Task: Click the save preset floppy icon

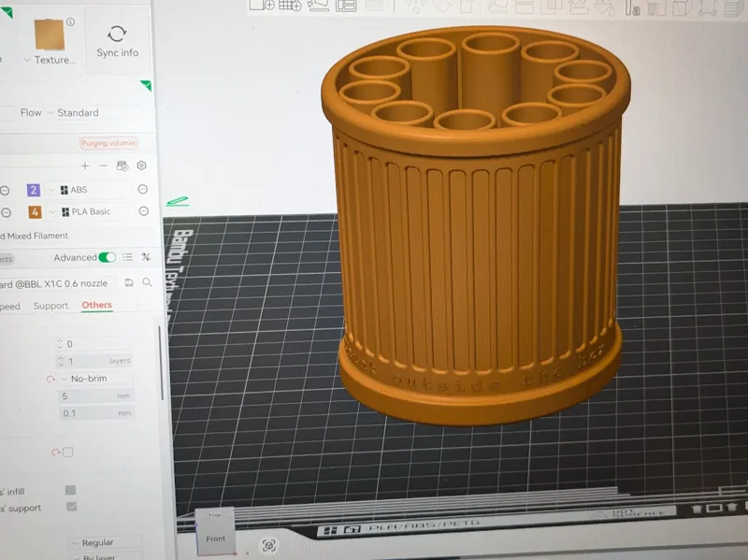Action: pyautogui.click(x=129, y=282)
